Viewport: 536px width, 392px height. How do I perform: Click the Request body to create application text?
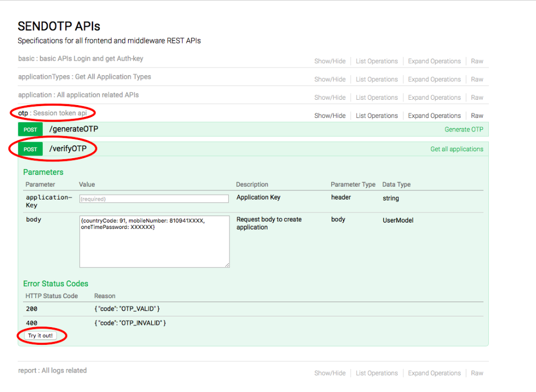pos(269,223)
